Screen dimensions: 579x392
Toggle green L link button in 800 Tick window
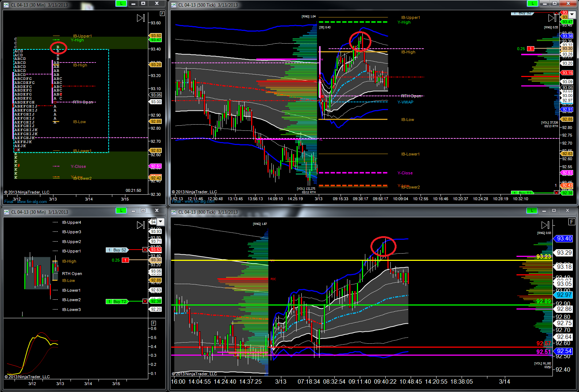(x=532, y=210)
